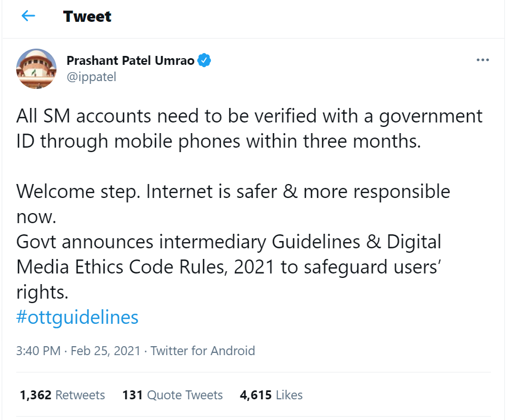Screen dimensions: 515x420
Task: Click the 'ID through mobile phones' line
Action: (218, 141)
